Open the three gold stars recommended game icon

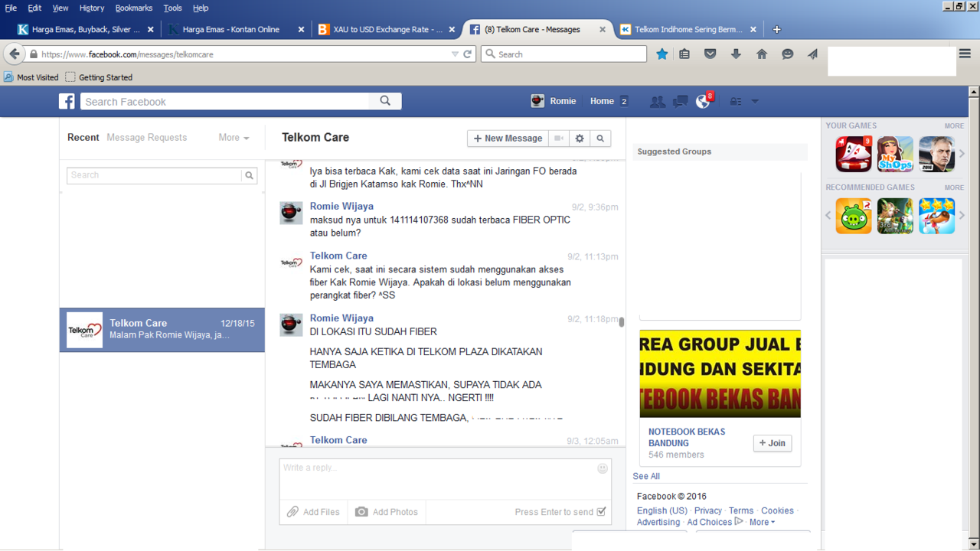936,216
